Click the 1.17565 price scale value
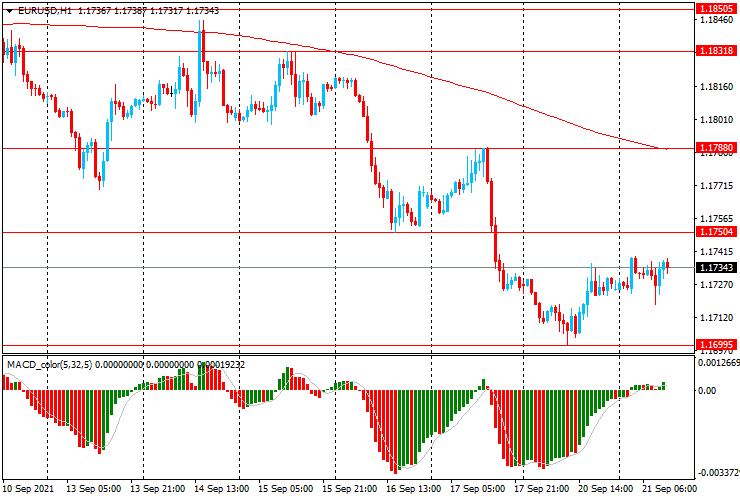Screen dimensions: 740x500 tap(717, 219)
